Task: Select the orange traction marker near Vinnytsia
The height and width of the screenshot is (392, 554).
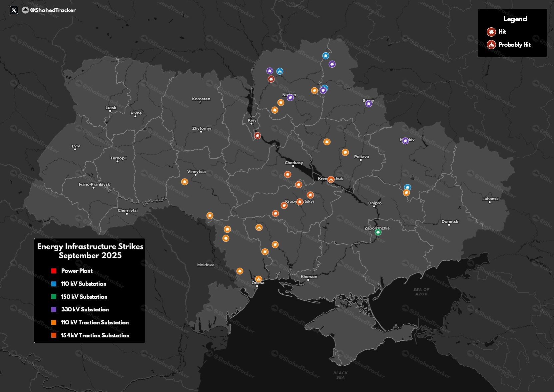Action: [185, 182]
